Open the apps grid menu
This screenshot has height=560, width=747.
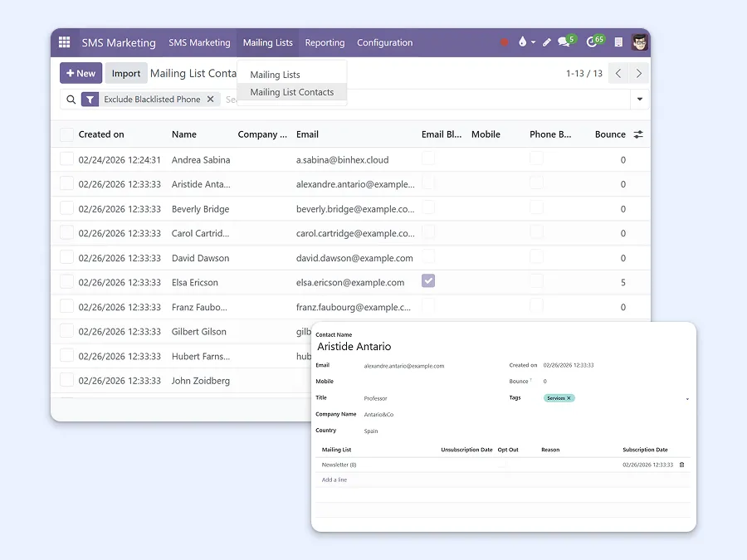coord(66,42)
